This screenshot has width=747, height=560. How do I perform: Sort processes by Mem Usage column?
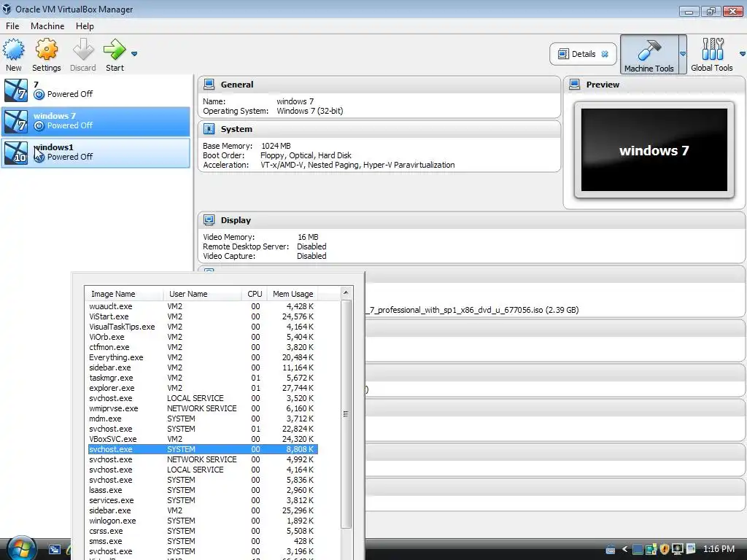(x=293, y=294)
